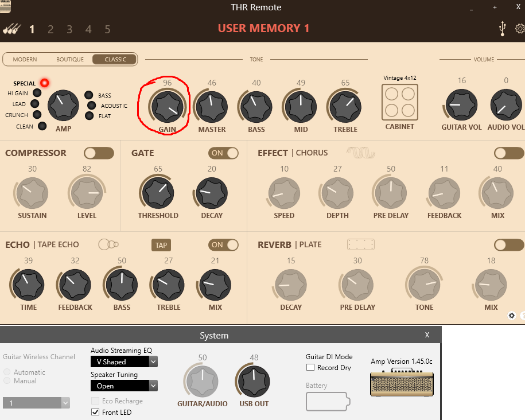This screenshot has height=420, width=525.
Task: Open the PLATE reverb type selector
Action: click(x=310, y=244)
